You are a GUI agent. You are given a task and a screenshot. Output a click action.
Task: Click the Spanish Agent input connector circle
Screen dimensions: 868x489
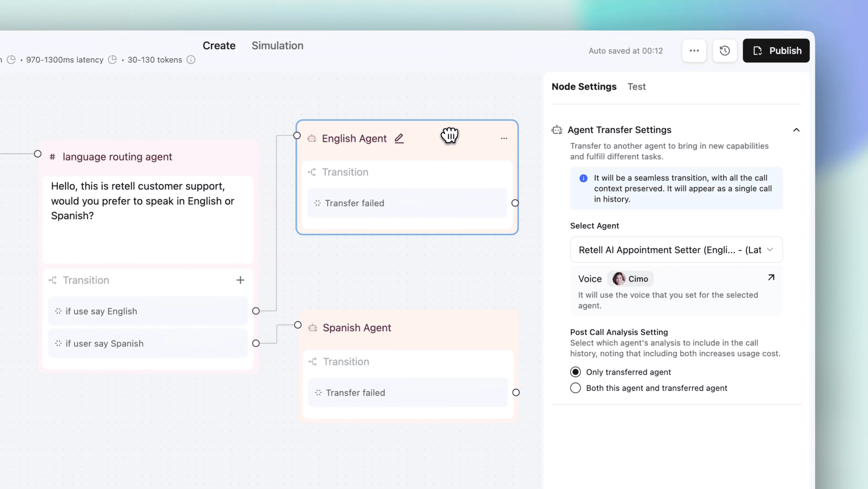(298, 325)
